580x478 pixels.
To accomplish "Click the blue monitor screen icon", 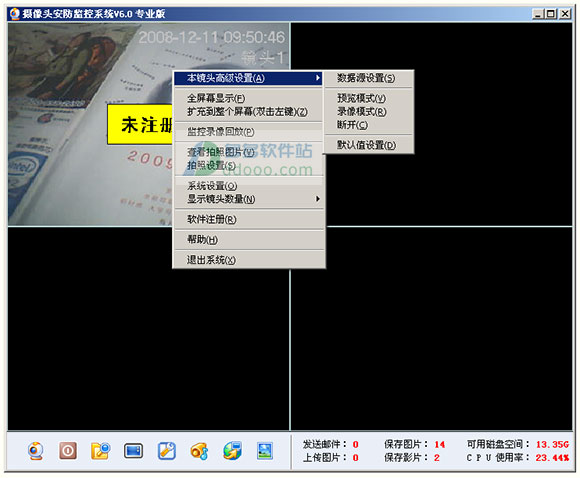I will [x=133, y=451].
